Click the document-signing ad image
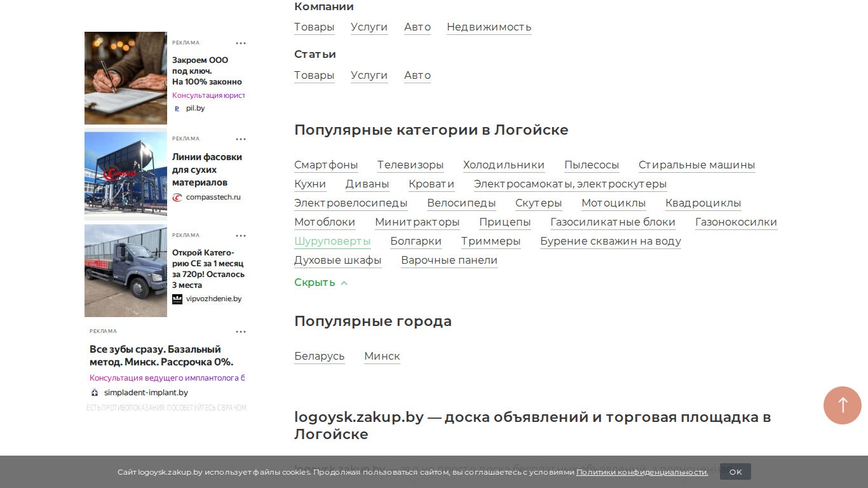The width and height of the screenshot is (868, 488). (x=126, y=78)
